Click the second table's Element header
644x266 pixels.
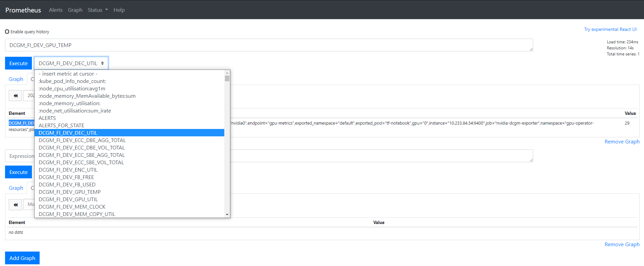[x=17, y=223]
